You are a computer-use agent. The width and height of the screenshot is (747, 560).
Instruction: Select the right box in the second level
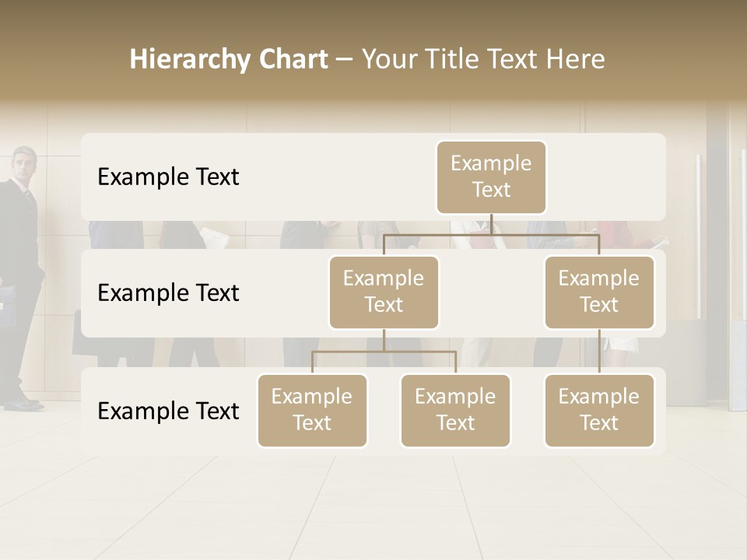pos(599,292)
